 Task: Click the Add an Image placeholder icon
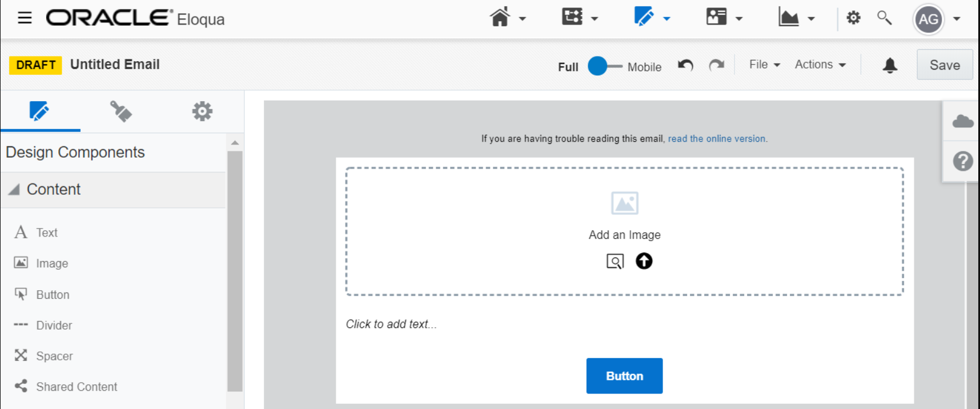(x=625, y=203)
